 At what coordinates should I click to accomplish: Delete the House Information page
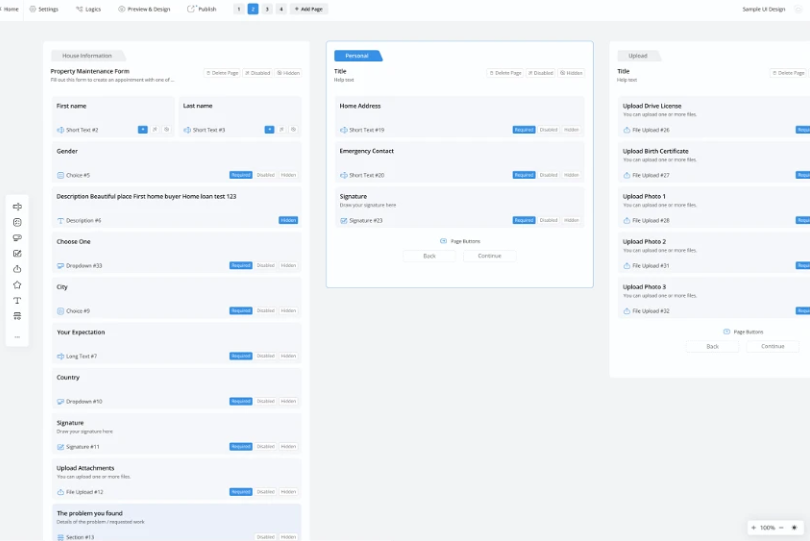(222, 73)
